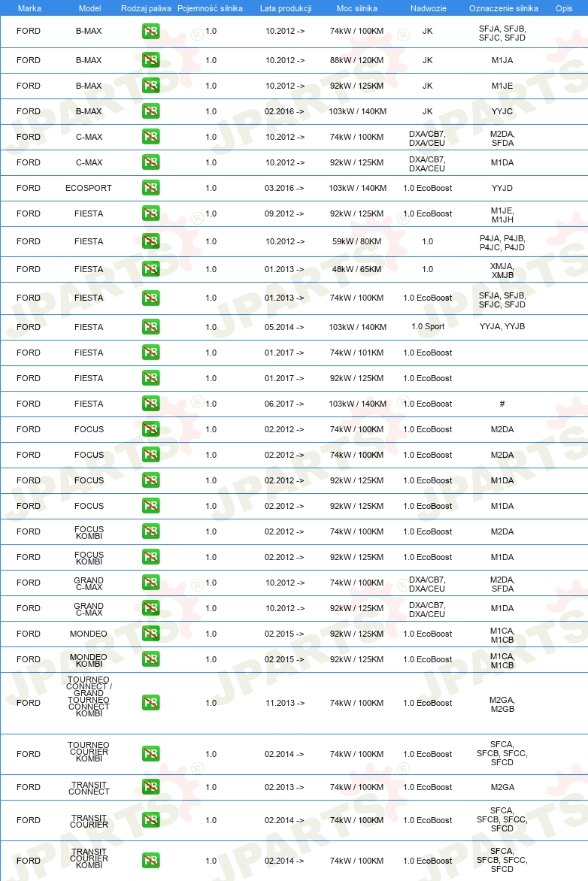The width and height of the screenshot is (588, 881).
Task: Click the 09.2012 -> production date cell
Action: [x=284, y=214]
